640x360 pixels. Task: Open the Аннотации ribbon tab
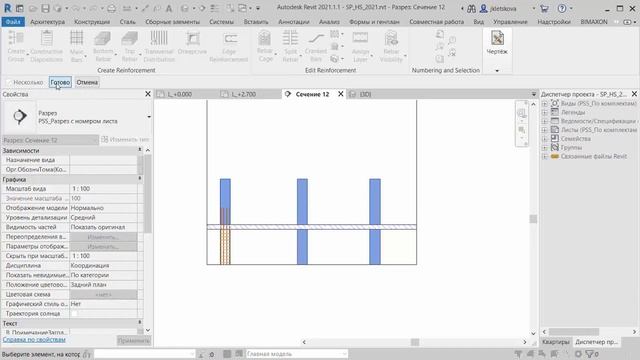(x=293, y=22)
